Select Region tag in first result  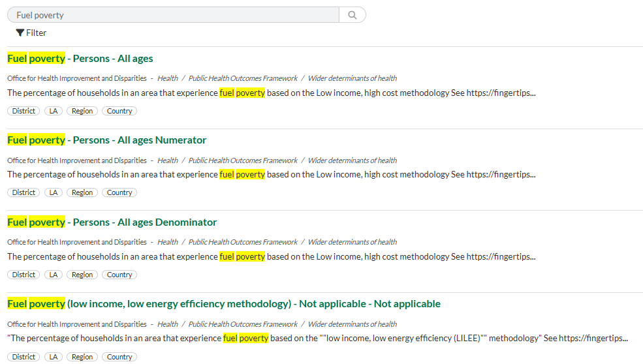tap(82, 111)
